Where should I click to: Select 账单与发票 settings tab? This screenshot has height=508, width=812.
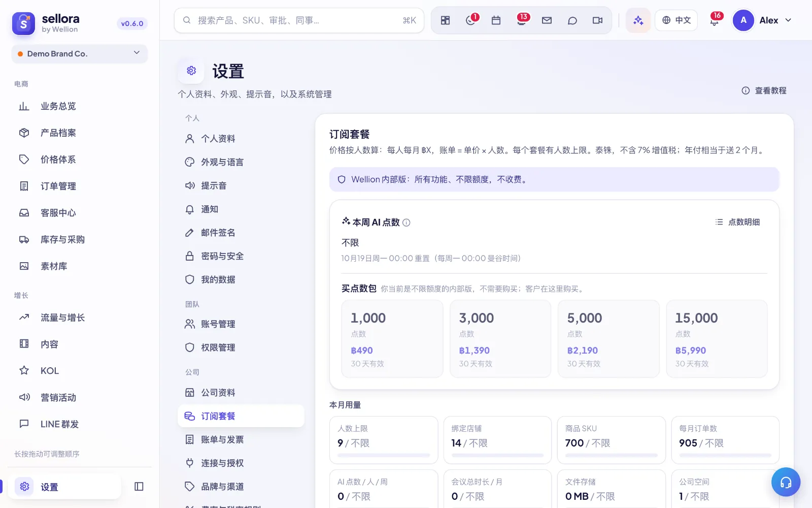pos(241,439)
